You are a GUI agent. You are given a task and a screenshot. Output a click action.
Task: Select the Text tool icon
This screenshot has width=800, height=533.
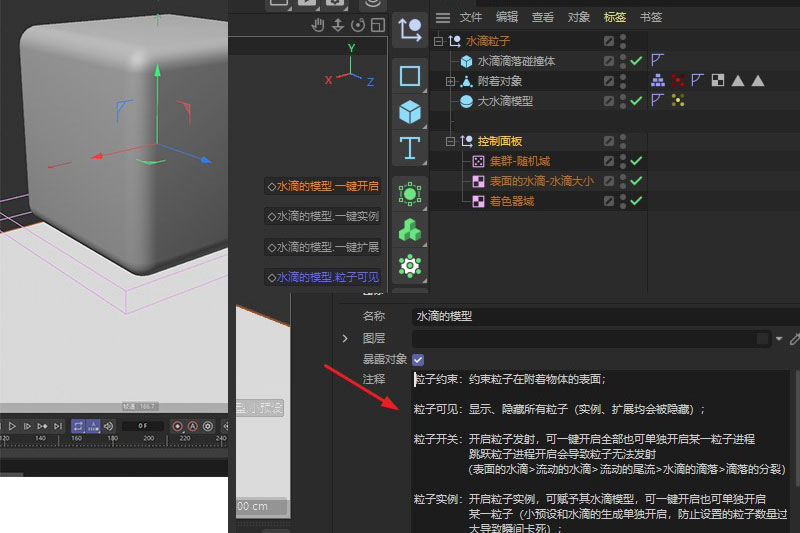click(x=410, y=148)
